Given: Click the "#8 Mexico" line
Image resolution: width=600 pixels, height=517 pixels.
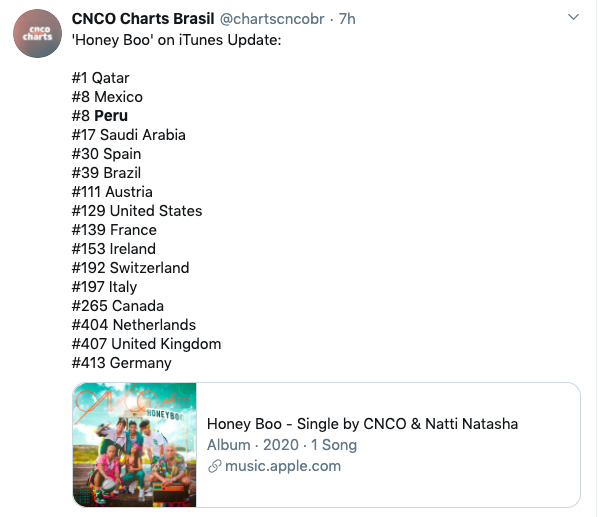Looking at the screenshot, I should [x=107, y=97].
